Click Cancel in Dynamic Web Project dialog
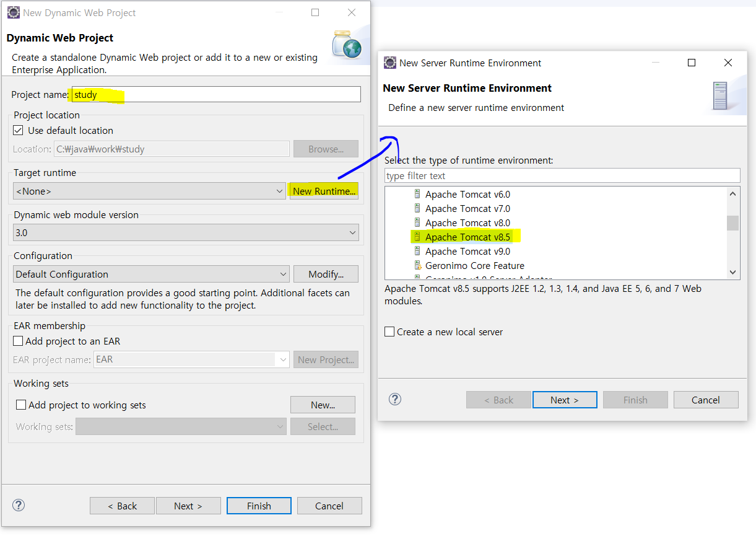The image size is (756, 541). (x=329, y=506)
